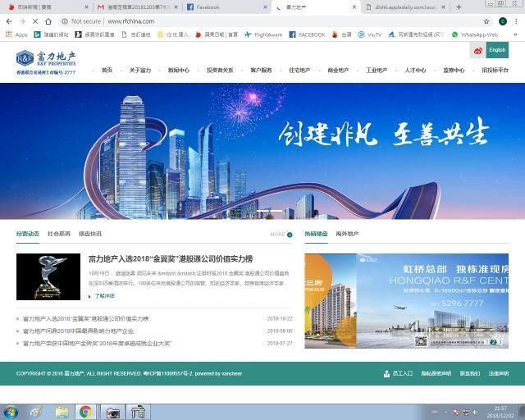
Task: Open the 新闻中心 navigation menu item
Action: (179, 71)
